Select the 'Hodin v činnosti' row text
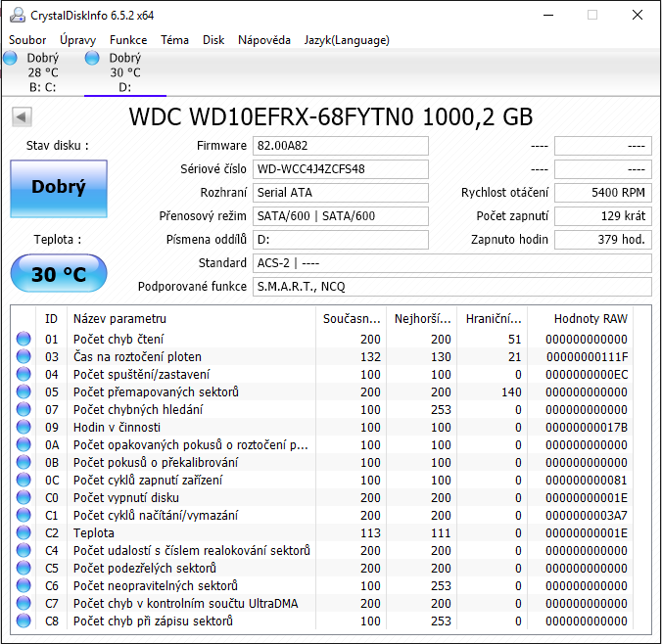Screen dimensions: 662x644 click(x=117, y=428)
